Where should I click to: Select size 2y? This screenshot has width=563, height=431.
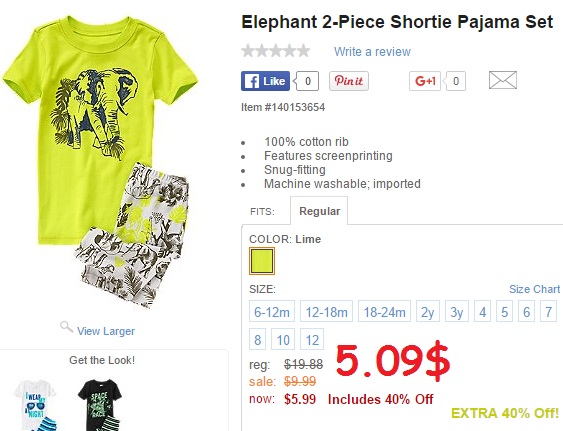click(x=428, y=311)
